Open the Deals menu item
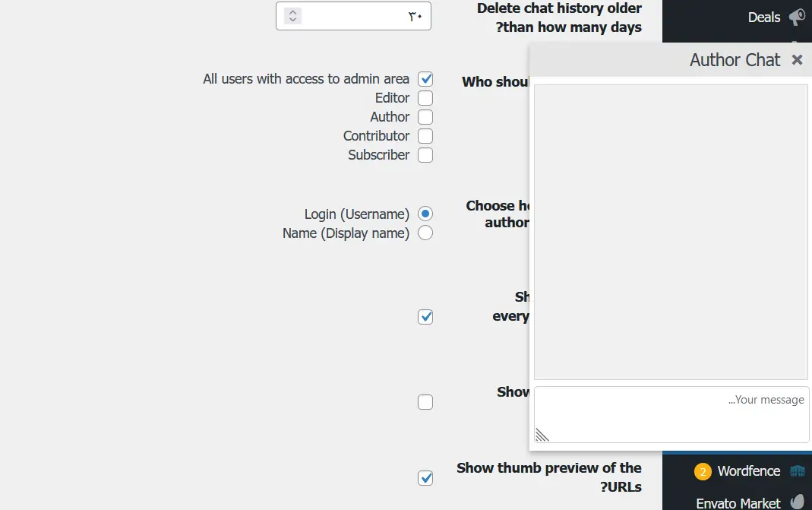The height and width of the screenshot is (510, 812). (763, 17)
